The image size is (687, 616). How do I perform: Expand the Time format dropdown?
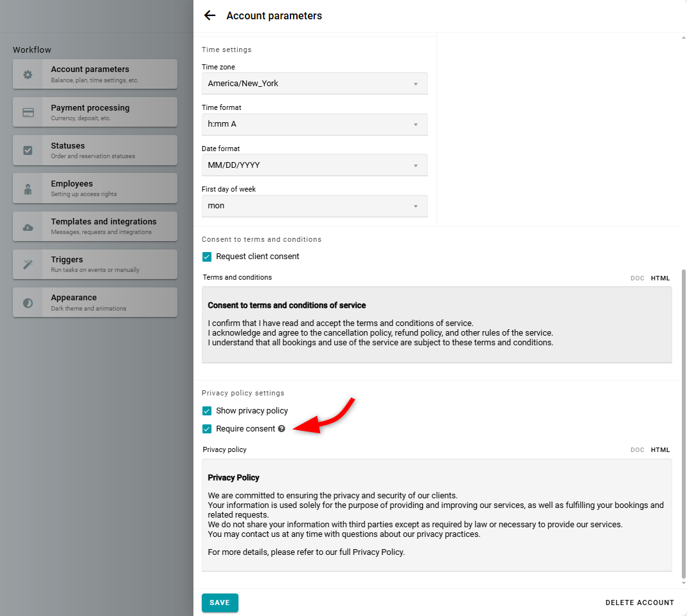[x=314, y=124]
